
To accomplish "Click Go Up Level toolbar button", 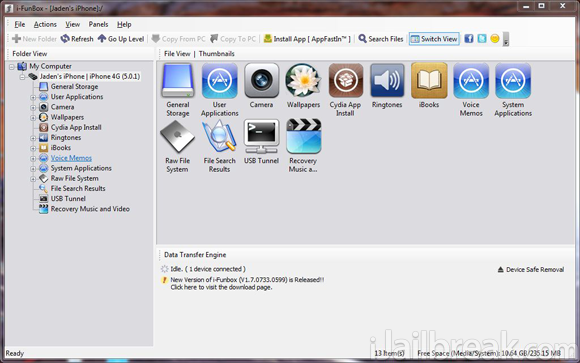I will pos(121,39).
